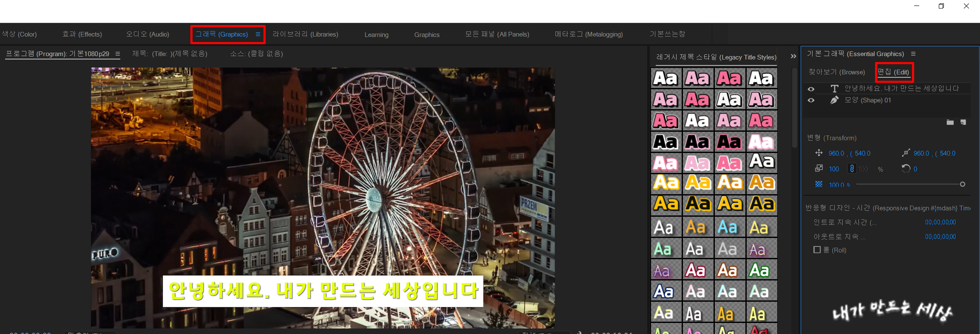Hide the 모양 (Shape) 01 layer eye
The height and width of the screenshot is (334, 980).
(x=811, y=100)
